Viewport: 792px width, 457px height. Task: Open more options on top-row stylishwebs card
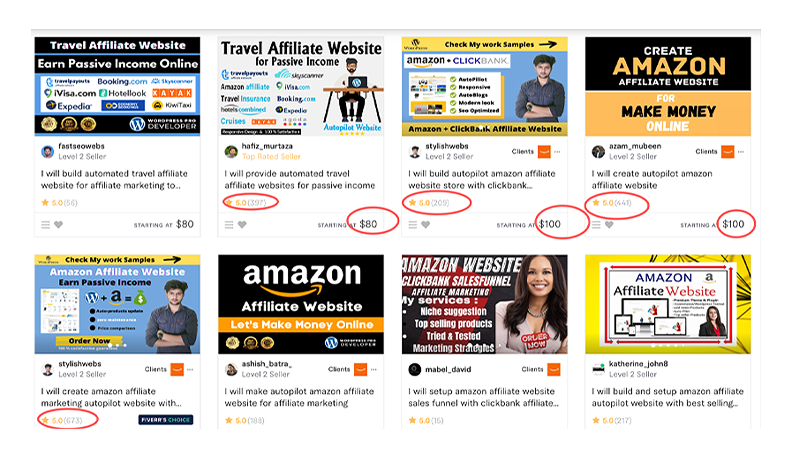pos(557,151)
